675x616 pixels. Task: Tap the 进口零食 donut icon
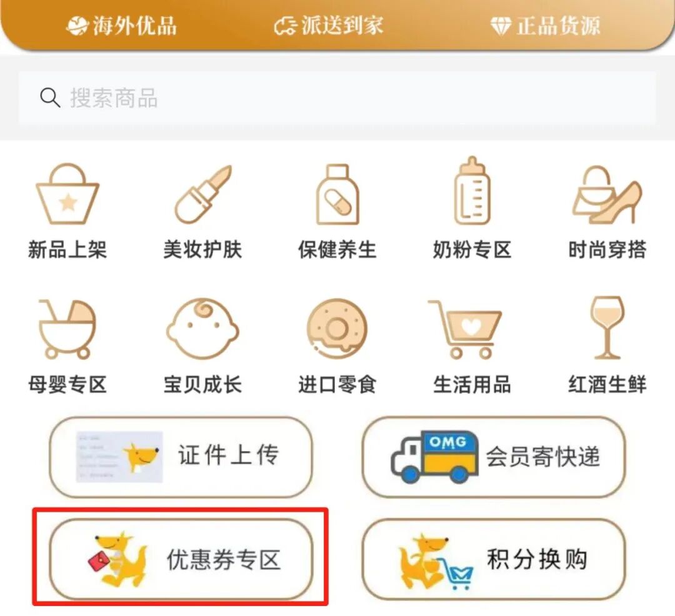point(337,329)
